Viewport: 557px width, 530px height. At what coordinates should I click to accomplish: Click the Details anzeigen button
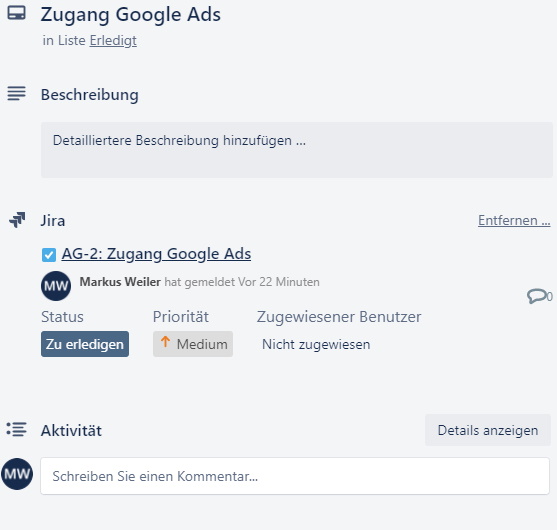[x=488, y=430]
